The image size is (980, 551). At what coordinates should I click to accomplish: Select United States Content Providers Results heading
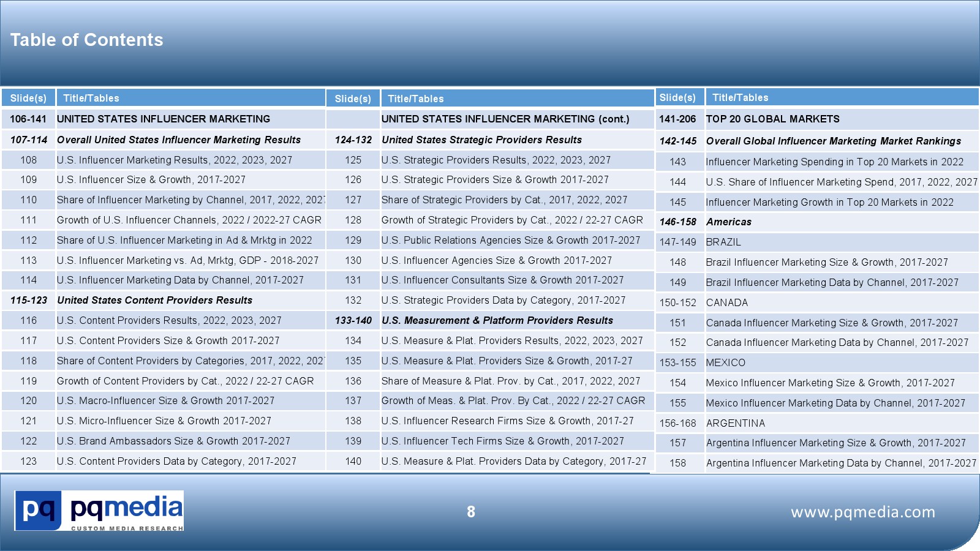[154, 300]
